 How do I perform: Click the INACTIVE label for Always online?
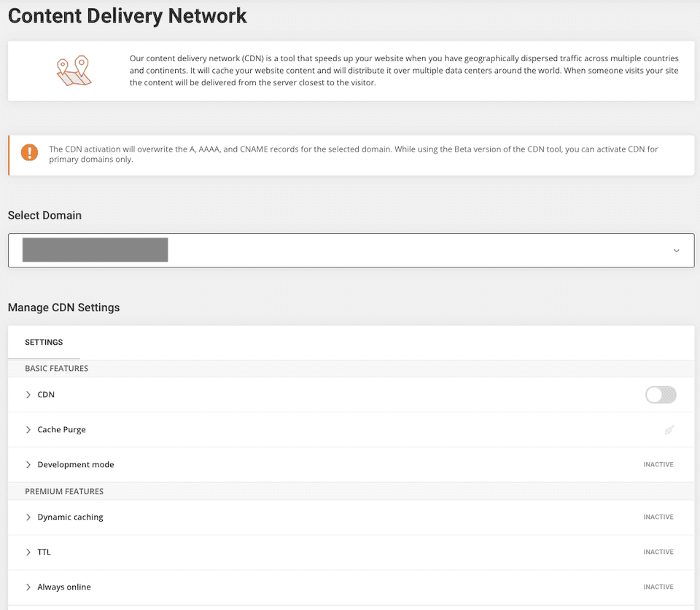click(658, 587)
